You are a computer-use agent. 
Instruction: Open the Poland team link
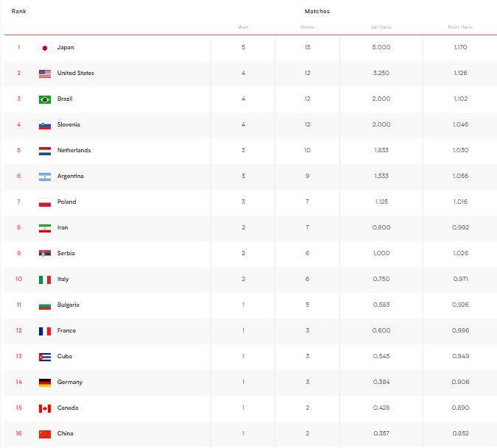pyautogui.click(x=66, y=202)
